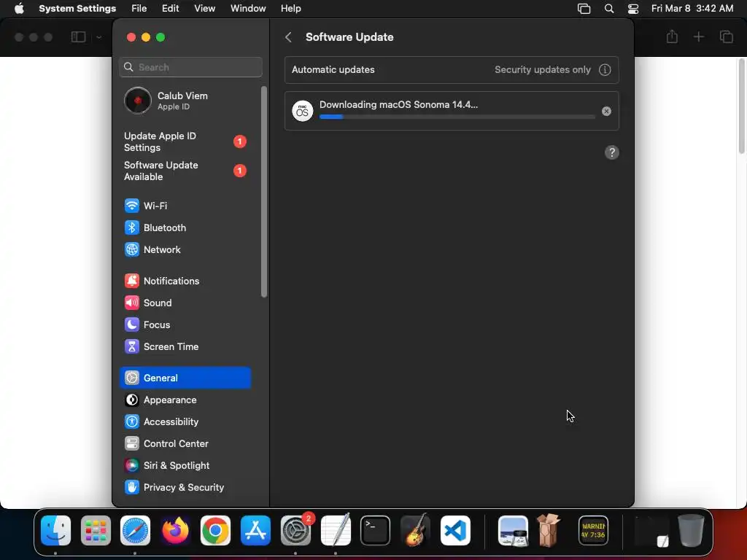Launch Visual Studio Code from the Dock
747x560 pixels.
[455, 530]
